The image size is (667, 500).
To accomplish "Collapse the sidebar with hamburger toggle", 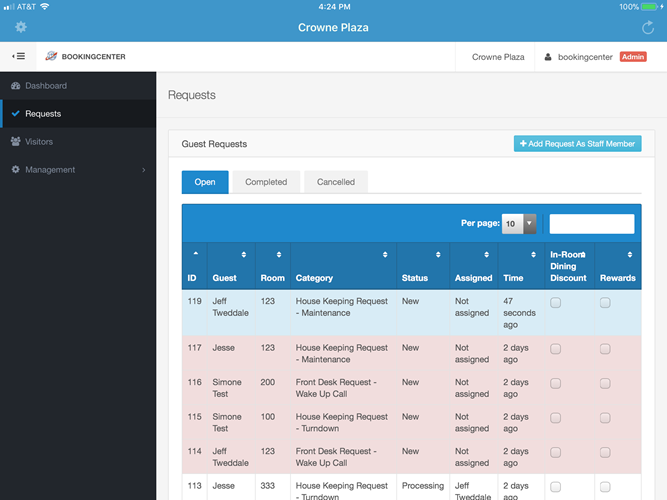I will [x=18, y=56].
